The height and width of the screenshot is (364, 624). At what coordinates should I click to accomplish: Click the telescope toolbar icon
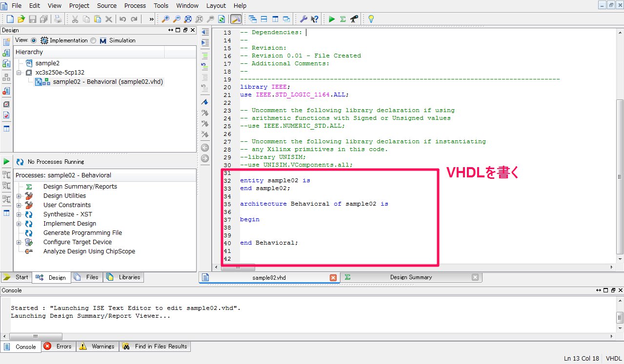pyautogui.click(x=354, y=19)
